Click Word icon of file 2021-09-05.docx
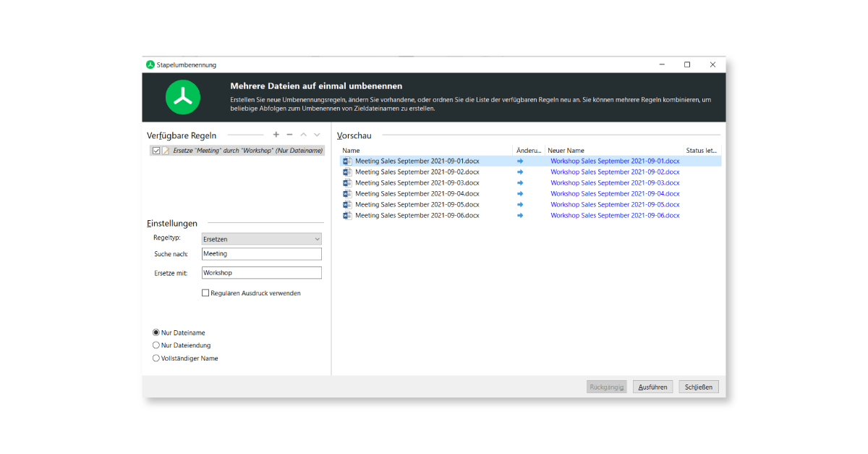868x454 pixels. coord(347,205)
